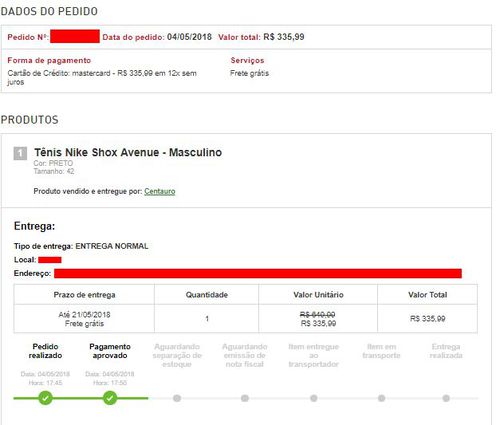Click the Entrega: heading
This screenshot has height=425, width=500.
[34, 226]
